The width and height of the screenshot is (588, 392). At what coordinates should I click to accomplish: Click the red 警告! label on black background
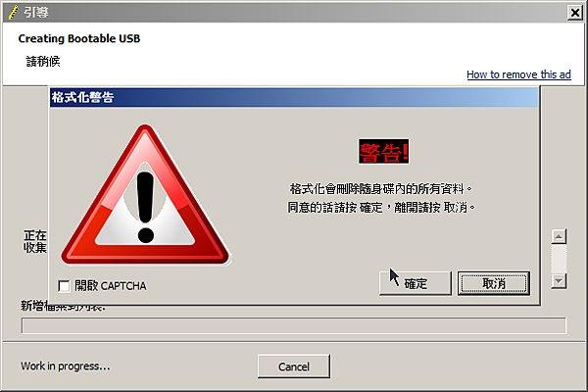[x=383, y=152]
